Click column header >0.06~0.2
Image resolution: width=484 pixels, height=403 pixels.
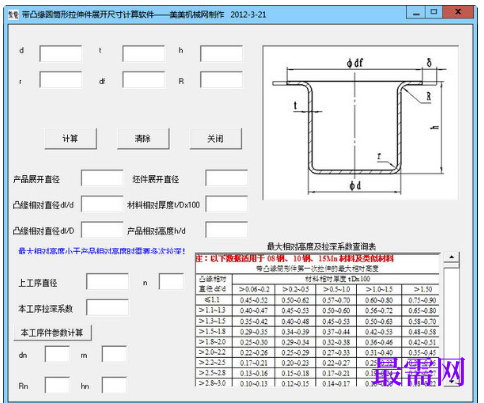tap(254, 289)
